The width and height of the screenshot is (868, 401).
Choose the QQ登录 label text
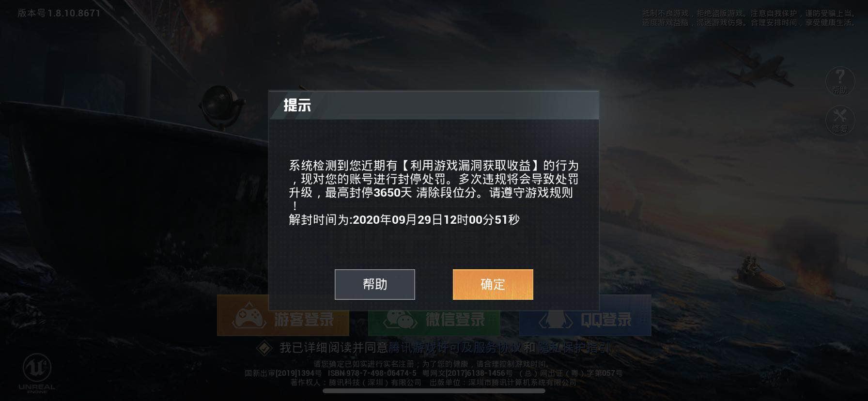click(606, 320)
